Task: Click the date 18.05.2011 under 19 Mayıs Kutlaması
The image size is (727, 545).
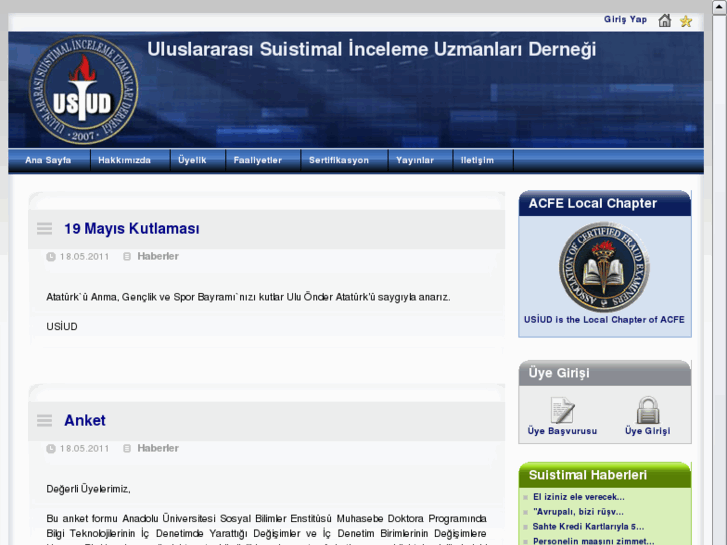Action: pyautogui.click(x=84, y=256)
